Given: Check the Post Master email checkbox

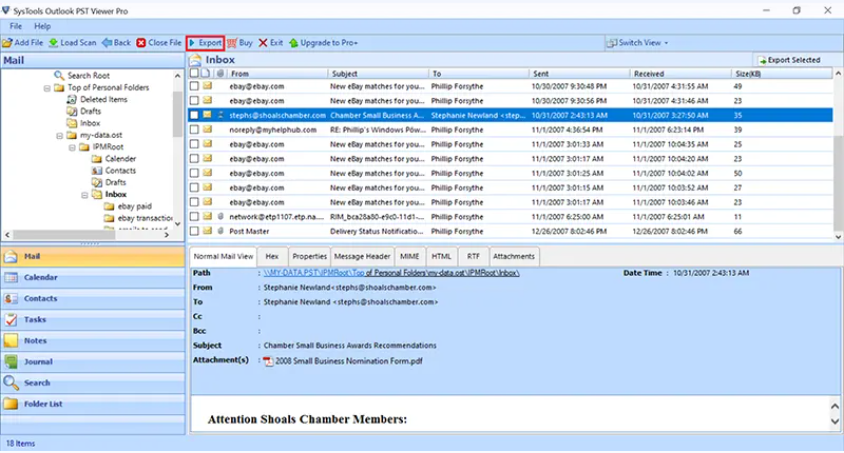Looking at the screenshot, I should coord(194,231).
